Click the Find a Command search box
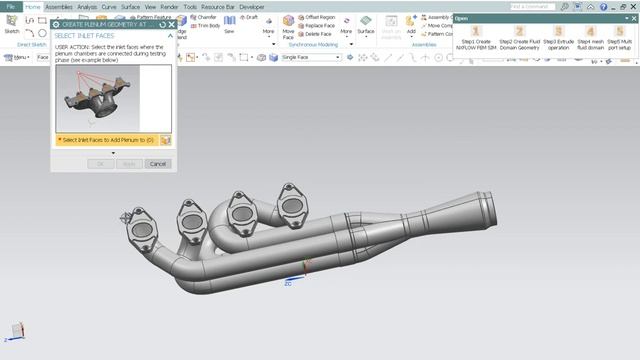The height and width of the screenshot is (360, 640). (532, 7)
